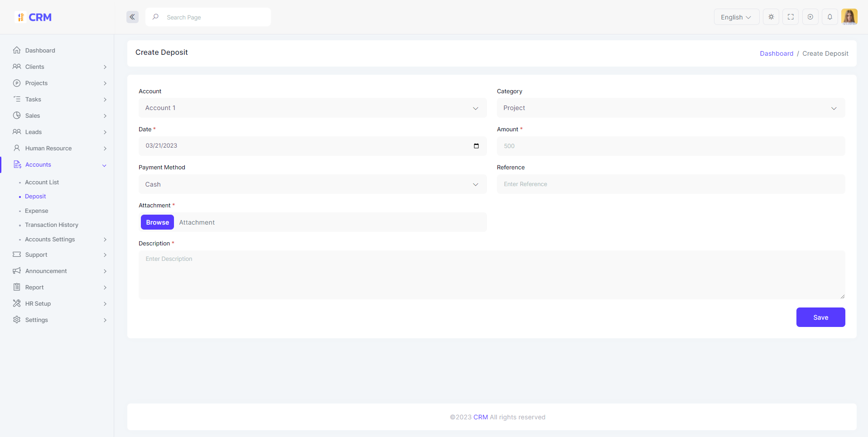Open the user profile avatar

click(x=849, y=17)
